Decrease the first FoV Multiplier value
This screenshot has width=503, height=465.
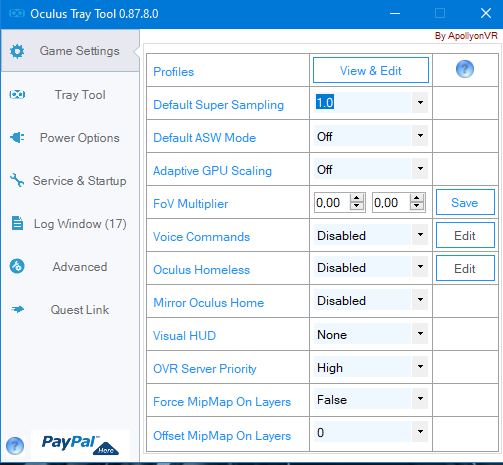click(357, 206)
